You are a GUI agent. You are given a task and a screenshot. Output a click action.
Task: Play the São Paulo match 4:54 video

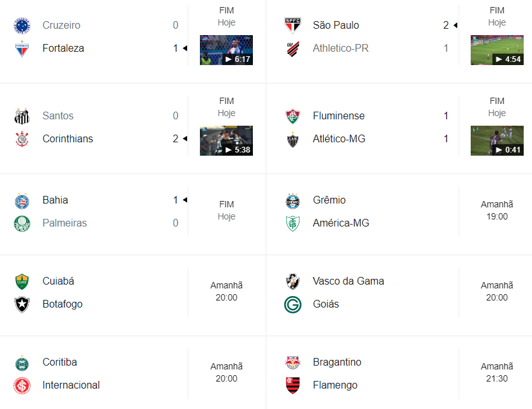coord(497,50)
